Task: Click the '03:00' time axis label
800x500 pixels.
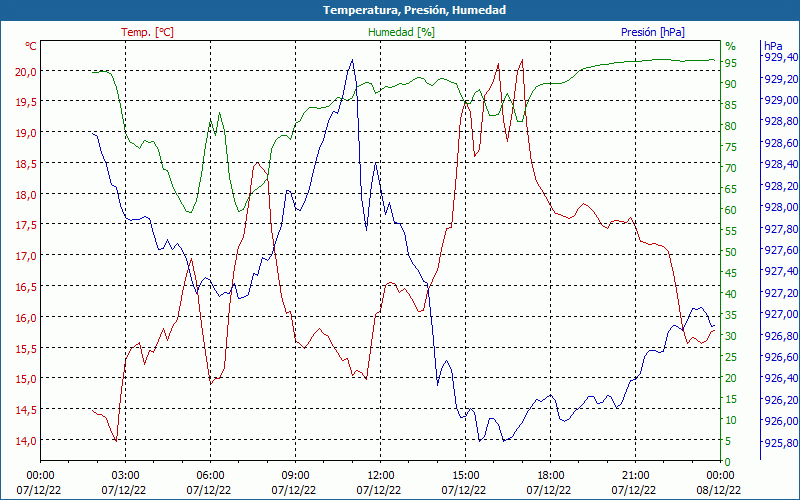Action: (x=125, y=476)
